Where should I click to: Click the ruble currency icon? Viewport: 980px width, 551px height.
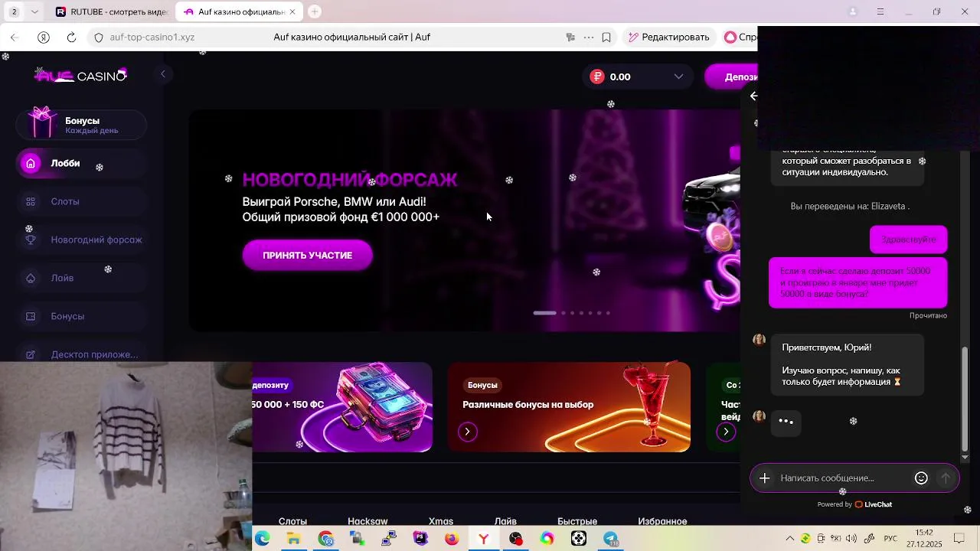click(597, 77)
